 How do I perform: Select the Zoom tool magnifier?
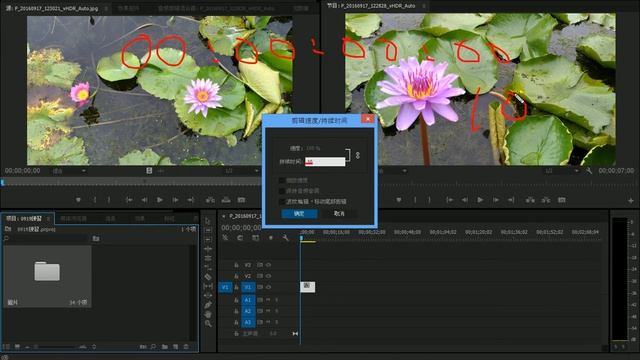pyautogui.click(x=208, y=324)
